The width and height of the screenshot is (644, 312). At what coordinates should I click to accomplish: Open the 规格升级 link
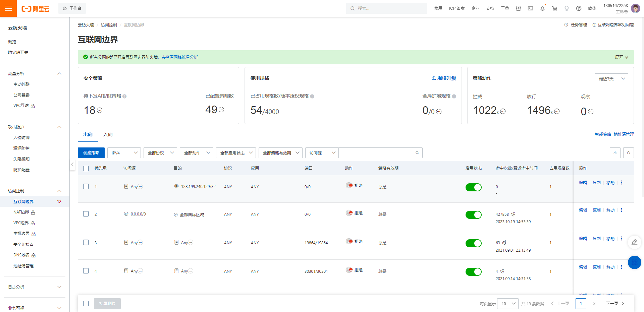point(444,78)
